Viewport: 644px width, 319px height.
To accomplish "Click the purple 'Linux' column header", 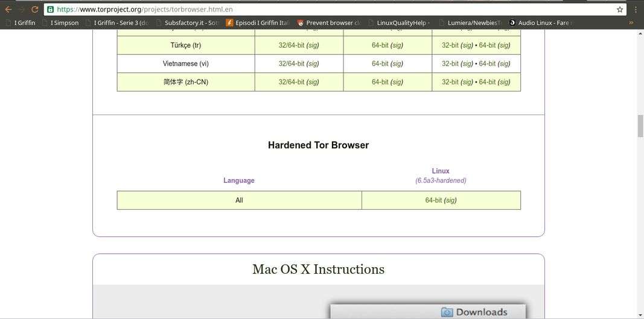I will 441,171.
